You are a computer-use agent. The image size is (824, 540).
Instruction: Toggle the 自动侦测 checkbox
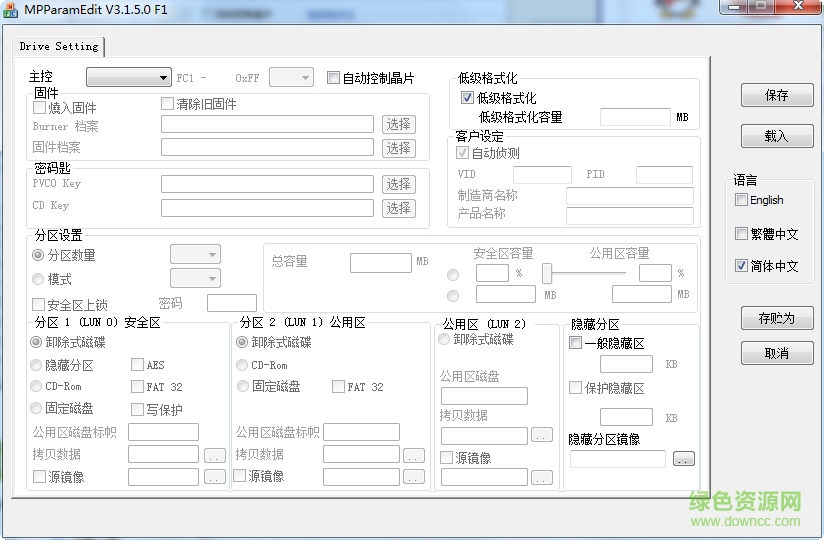tap(462, 153)
